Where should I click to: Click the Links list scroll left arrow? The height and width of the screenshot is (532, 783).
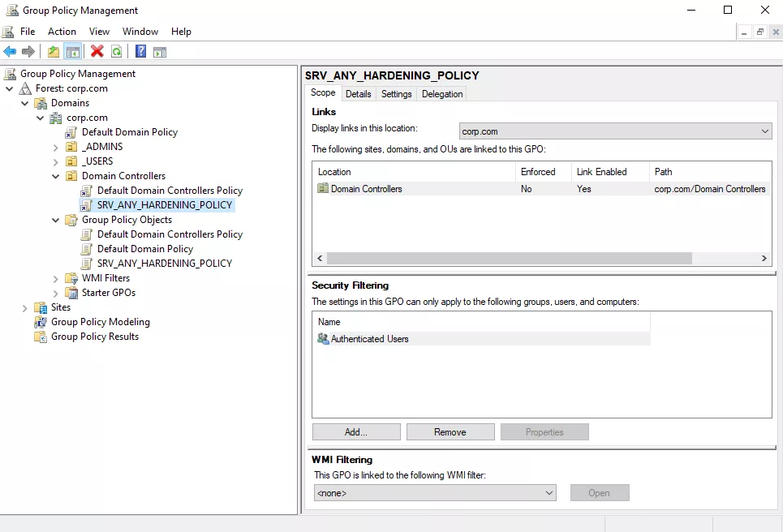click(320, 258)
